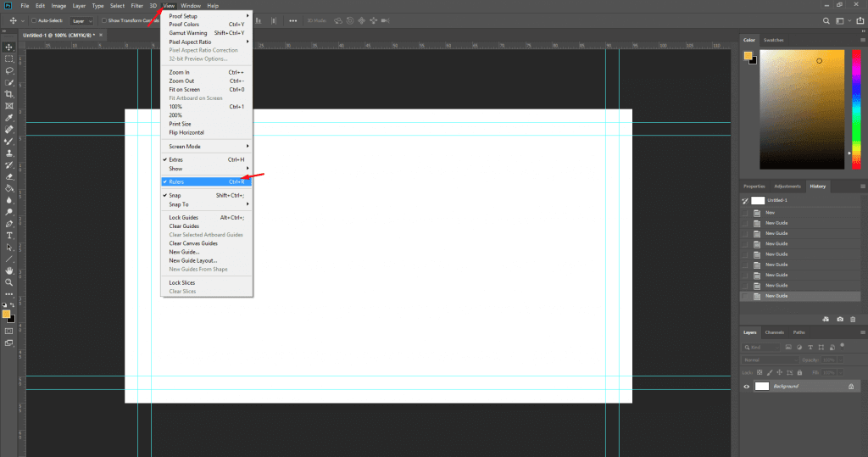Select the Move tool in the toolbar

click(9, 47)
